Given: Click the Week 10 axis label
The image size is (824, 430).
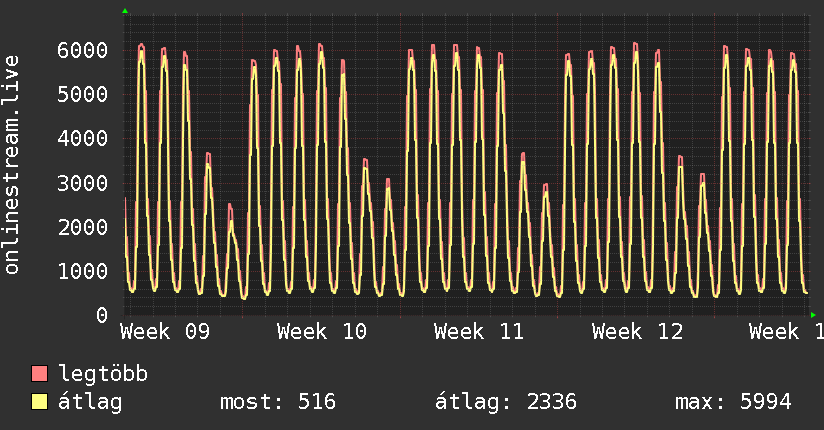Looking at the screenshot, I should point(322,332).
